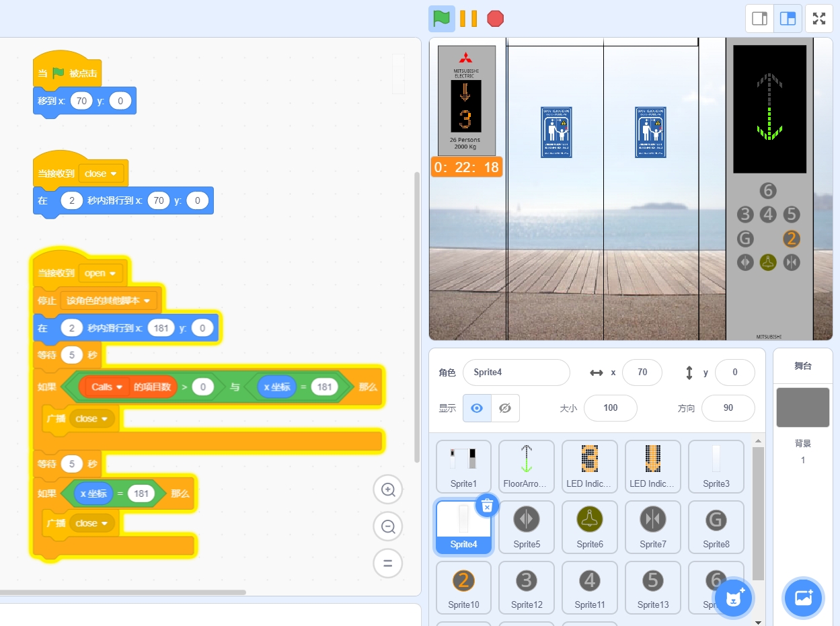Edit sprite size field 100
This screenshot has width=840, height=626.
tap(611, 407)
